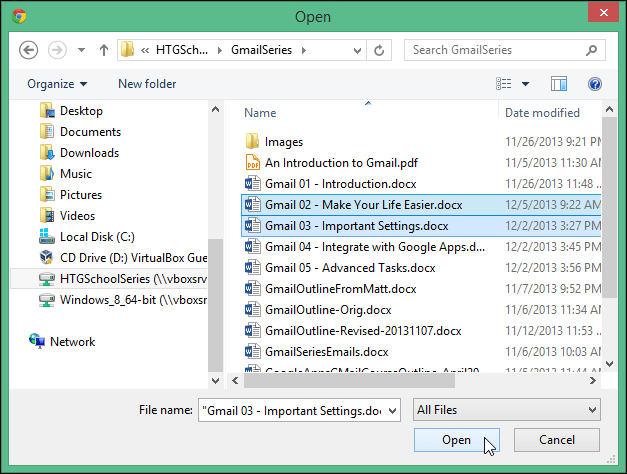Select HTGSch... in the address path
627x474 pixels.
pyautogui.click(x=182, y=50)
